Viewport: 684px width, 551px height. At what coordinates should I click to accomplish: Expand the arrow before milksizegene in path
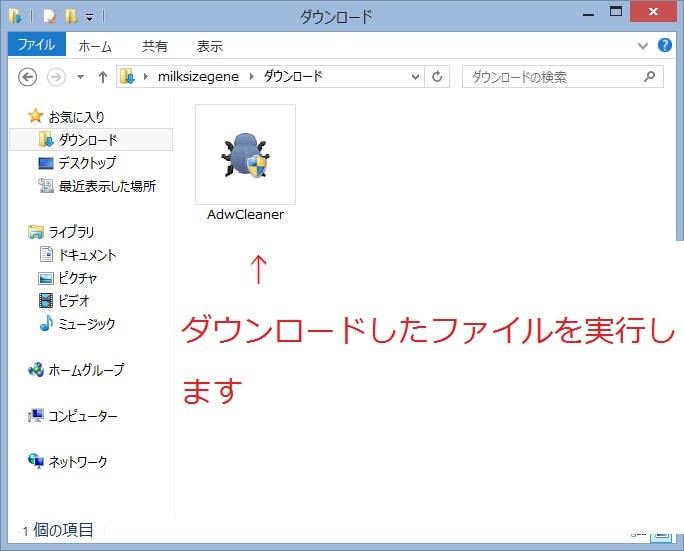point(146,77)
